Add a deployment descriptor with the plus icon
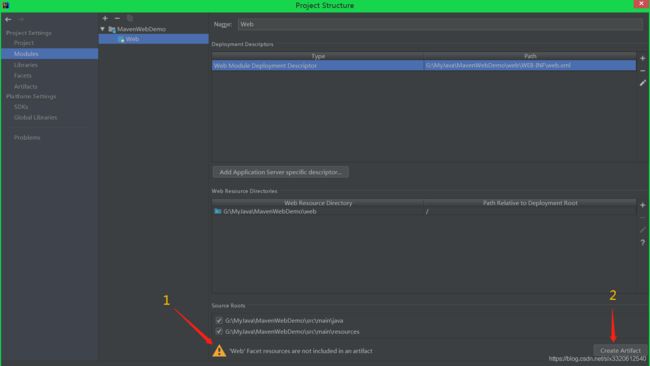Image resolution: width=650 pixels, height=366 pixels. tap(643, 58)
